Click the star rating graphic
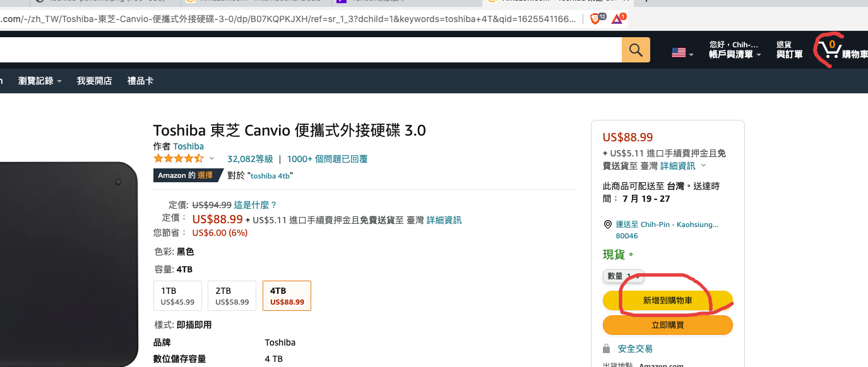 pyautogui.click(x=179, y=158)
